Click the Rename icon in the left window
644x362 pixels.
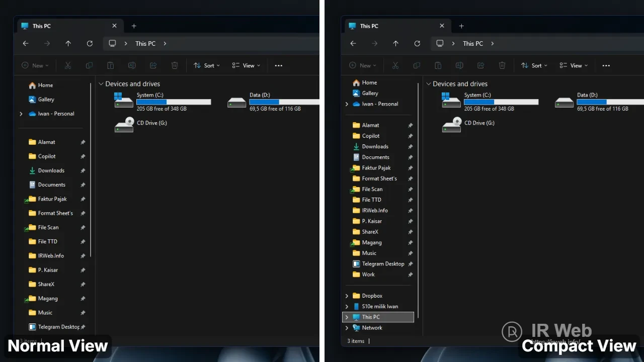tap(132, 65)
